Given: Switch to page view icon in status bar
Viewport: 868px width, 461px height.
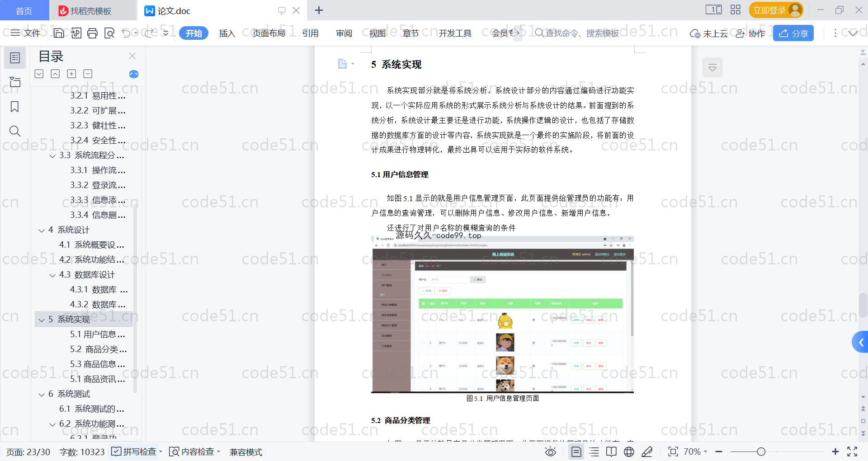Looking at the screenshot, I should (576, 452).
